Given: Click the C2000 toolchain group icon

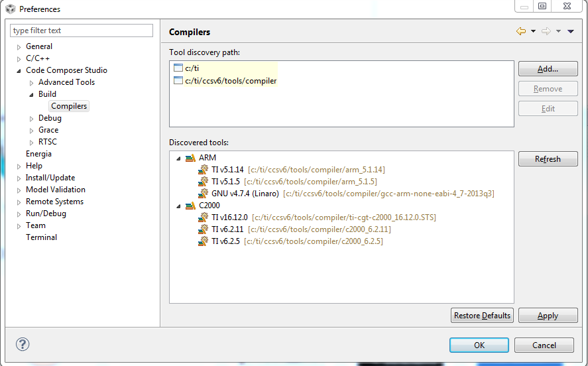Looking at the screenshot, I should 190,206.
